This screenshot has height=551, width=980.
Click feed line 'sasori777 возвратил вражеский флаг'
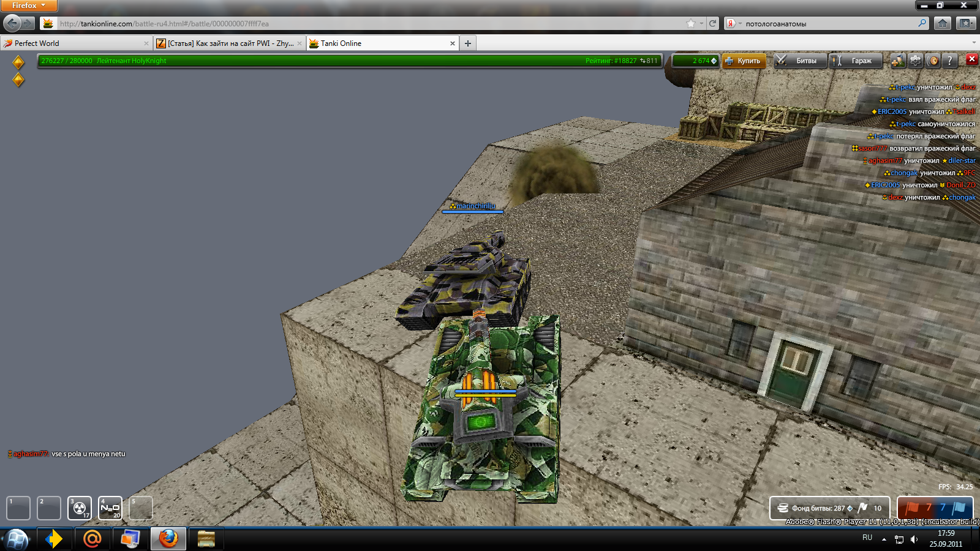click(914, 148)
